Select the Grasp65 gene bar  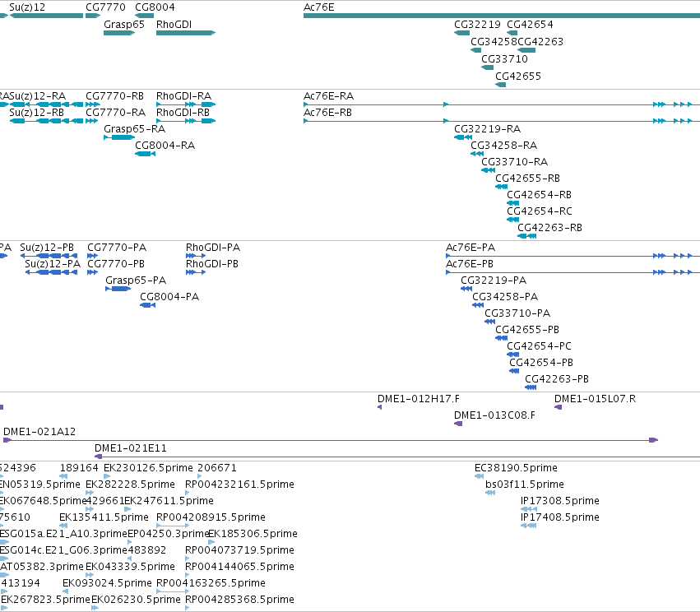119,33
